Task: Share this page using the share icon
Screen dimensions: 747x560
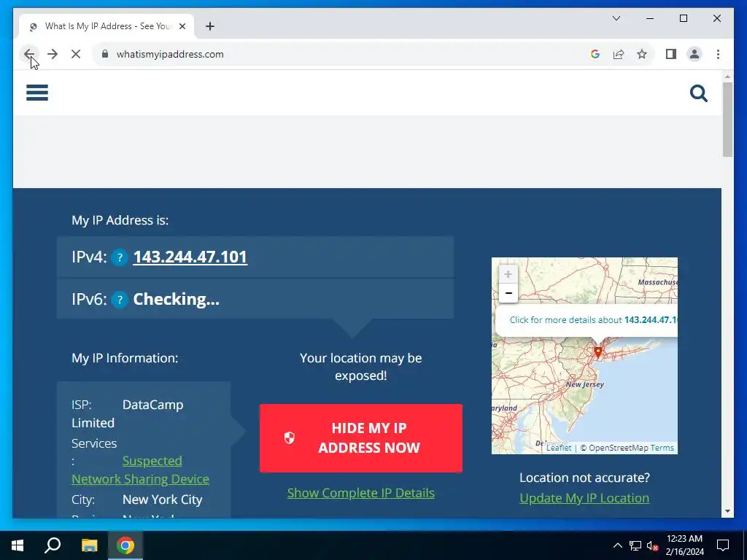Action: (x=619, y=54)
